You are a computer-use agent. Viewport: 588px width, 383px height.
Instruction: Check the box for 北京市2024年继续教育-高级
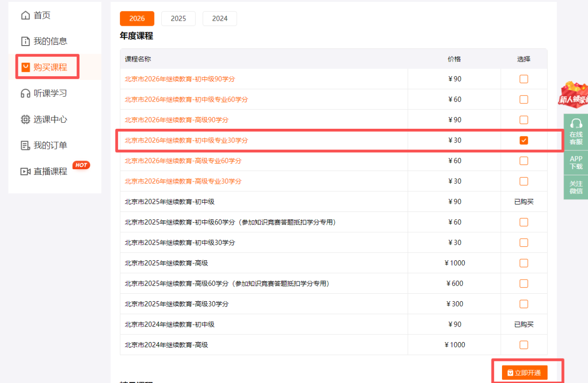(x=524, y=344)
